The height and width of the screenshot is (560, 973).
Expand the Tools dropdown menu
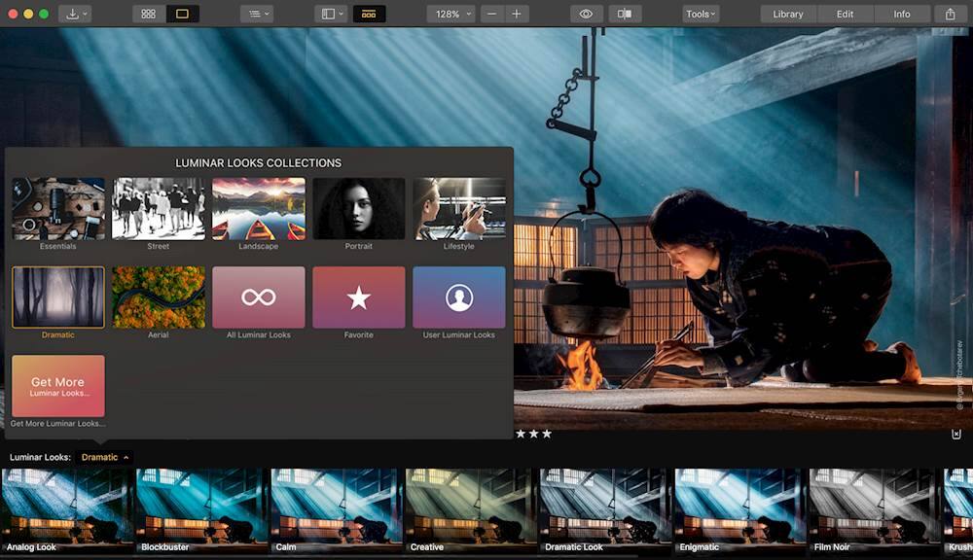[700, 14]
